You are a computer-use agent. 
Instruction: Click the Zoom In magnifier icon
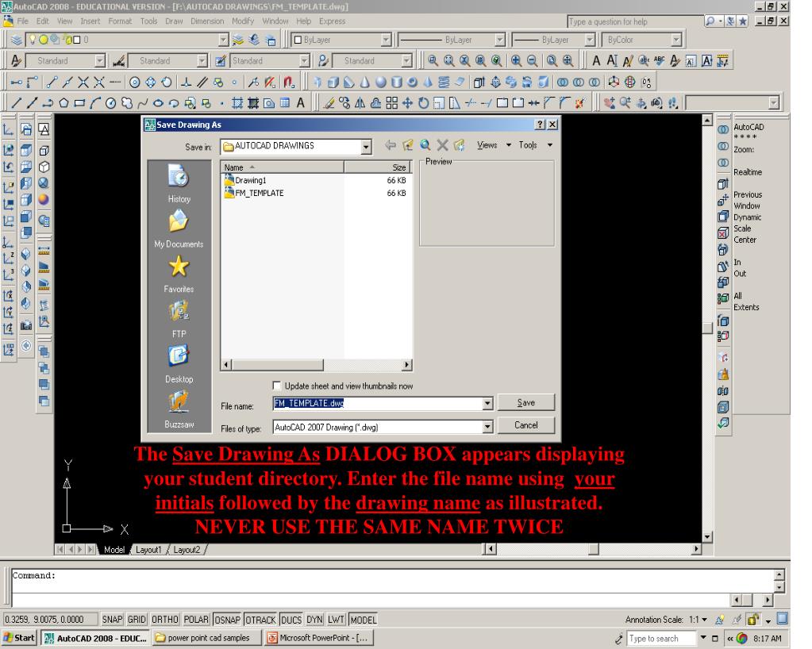(x=516, y=60)
